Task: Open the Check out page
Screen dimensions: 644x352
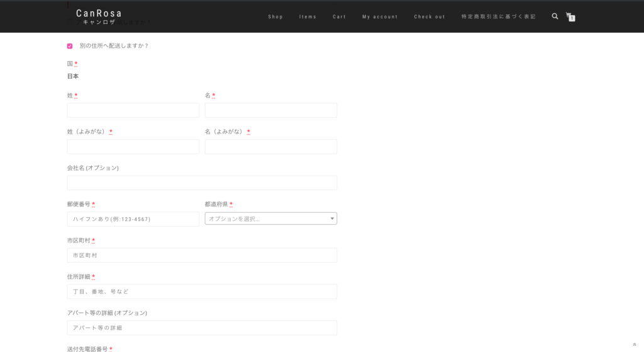Action: point(430,17)
